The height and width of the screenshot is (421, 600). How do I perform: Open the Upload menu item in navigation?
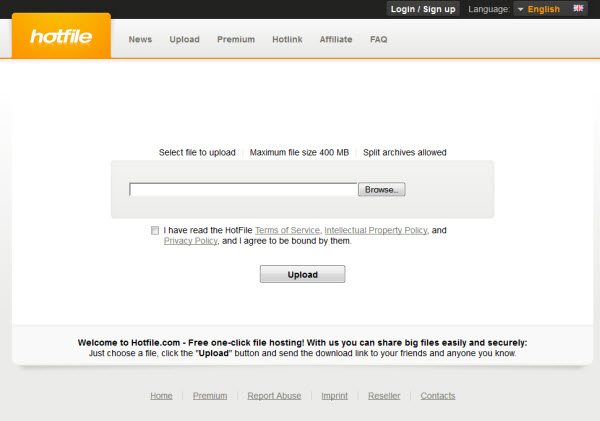click(184, 39)
